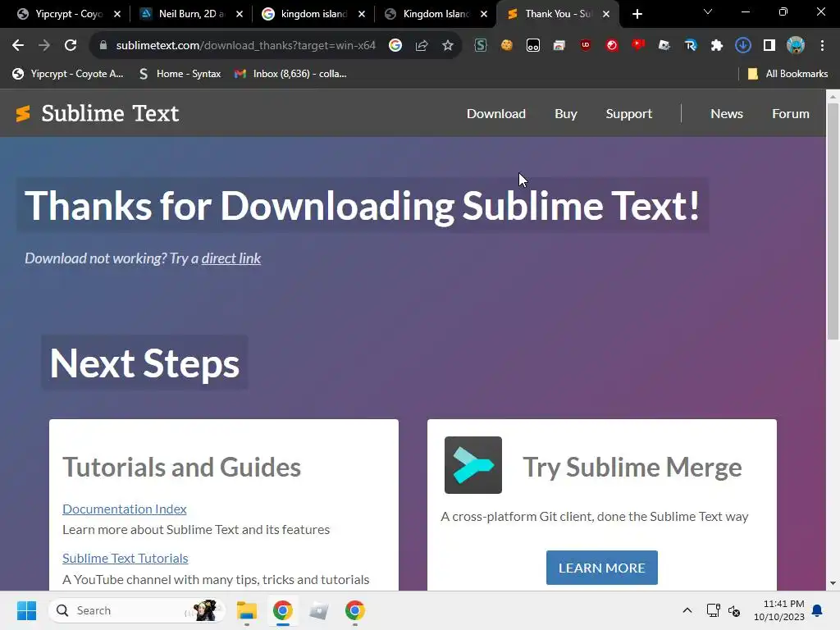Reload the Sublime Text page
840x630 pixels.
pos(71,46)
